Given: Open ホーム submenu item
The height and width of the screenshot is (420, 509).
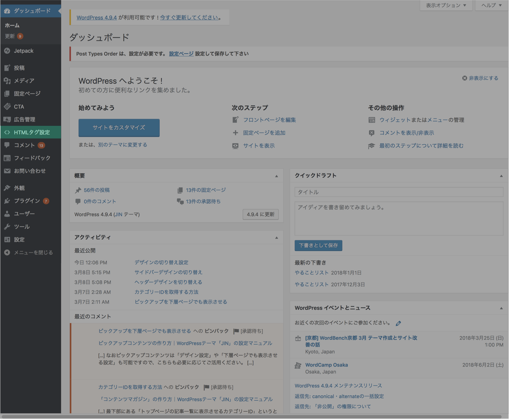Looking at the screenshot, I should point(12,25).
